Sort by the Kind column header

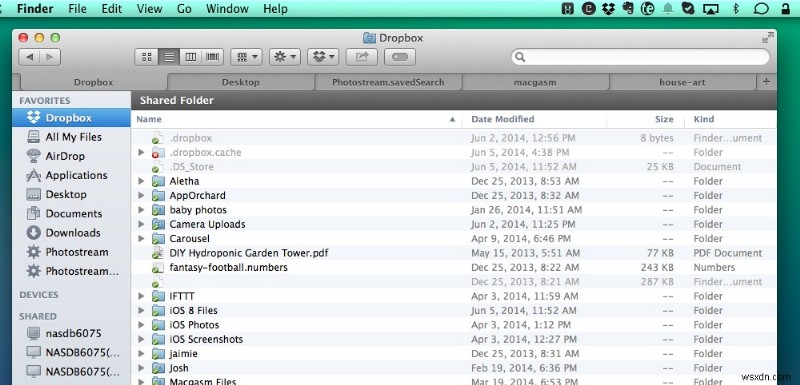tap(730, 119)
